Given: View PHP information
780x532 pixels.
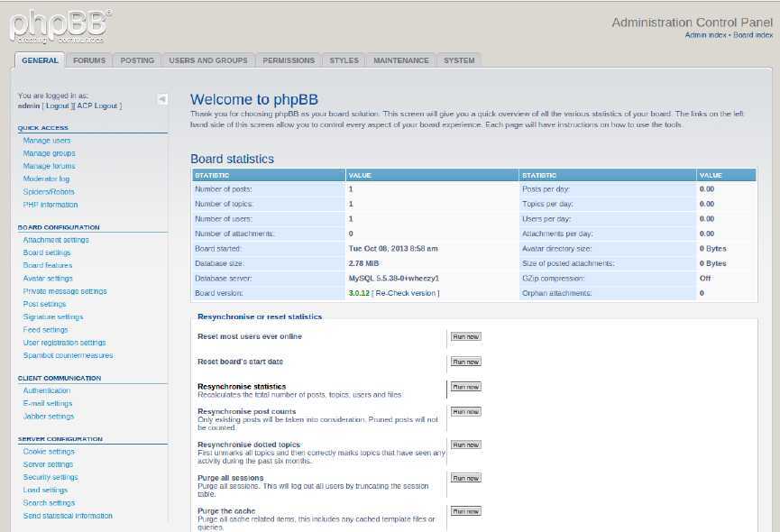Looking at the screenshot, I should [50, 205].
